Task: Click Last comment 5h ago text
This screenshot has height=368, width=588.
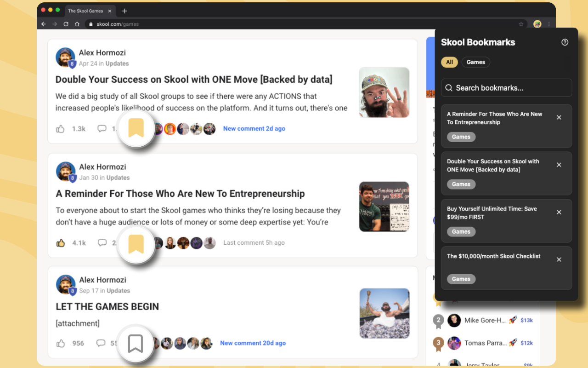Action: click(254, 243)
